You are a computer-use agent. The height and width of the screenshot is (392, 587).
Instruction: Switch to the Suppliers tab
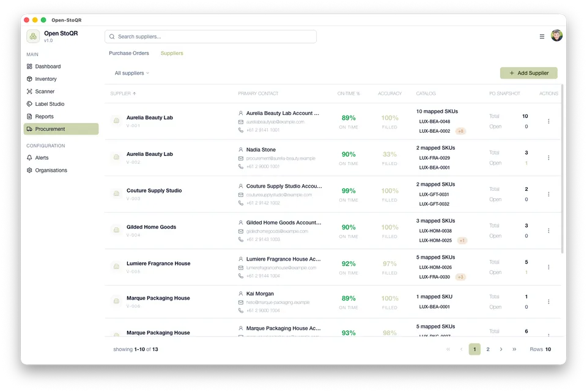point(172,53)
